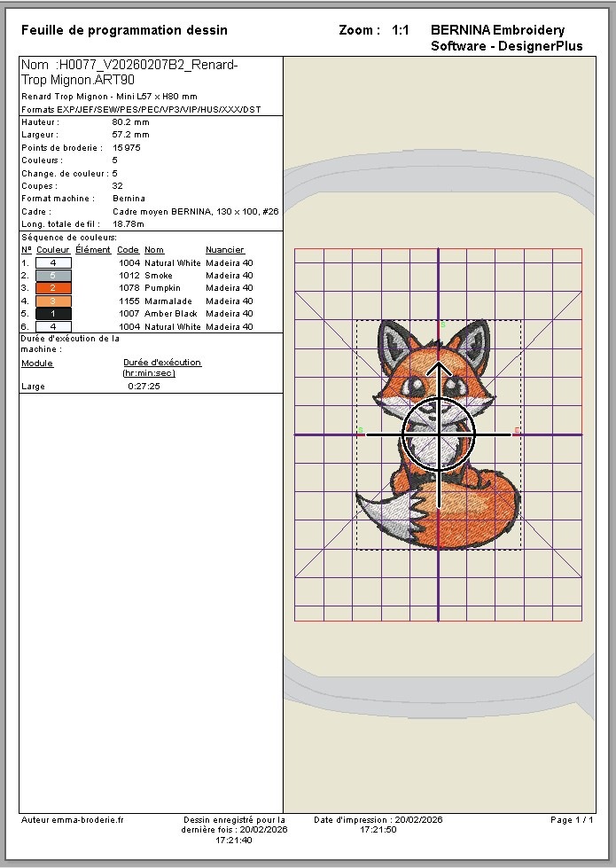Click the 'Séquence de couleurs:' heading
Image resolution: width=616 pixels, height=868 pixels.
click(69, 238)
